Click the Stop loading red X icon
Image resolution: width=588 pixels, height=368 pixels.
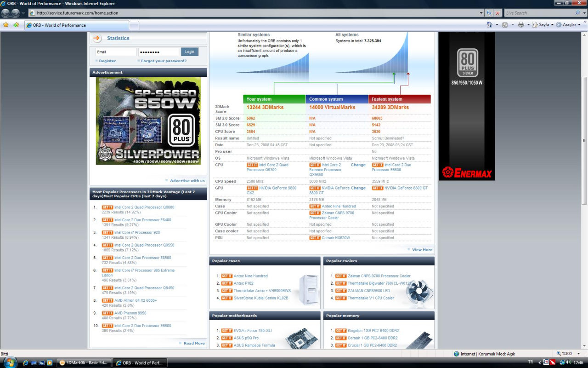pos(497,13)
